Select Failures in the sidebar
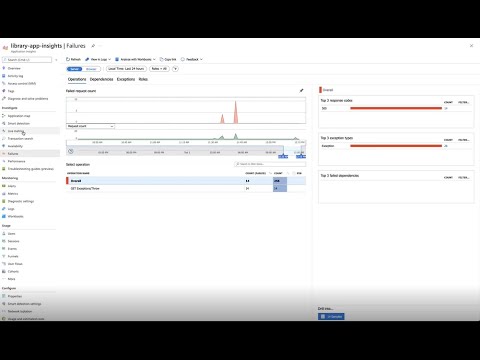The width and height of the screenshot is (480, 360). tap(13, 154)
